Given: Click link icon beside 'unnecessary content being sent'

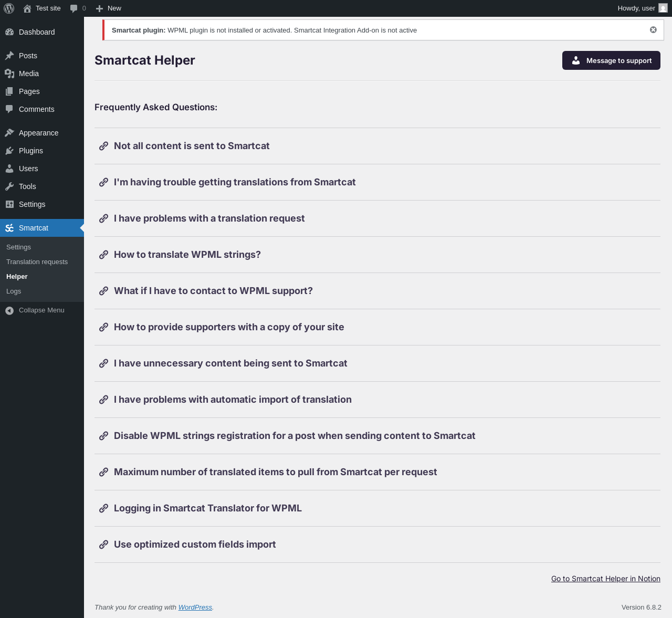Looking at the screenshot, I should pyautogui.click(x=104, y=363).
